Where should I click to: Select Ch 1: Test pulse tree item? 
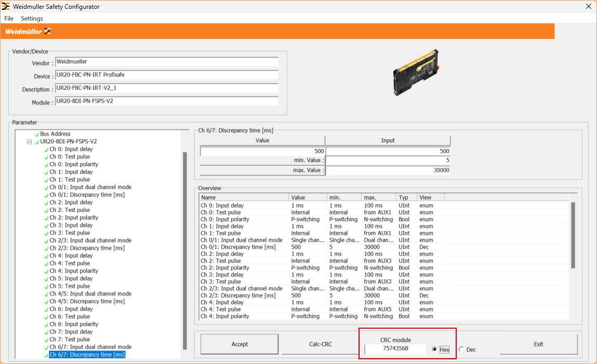70,180
